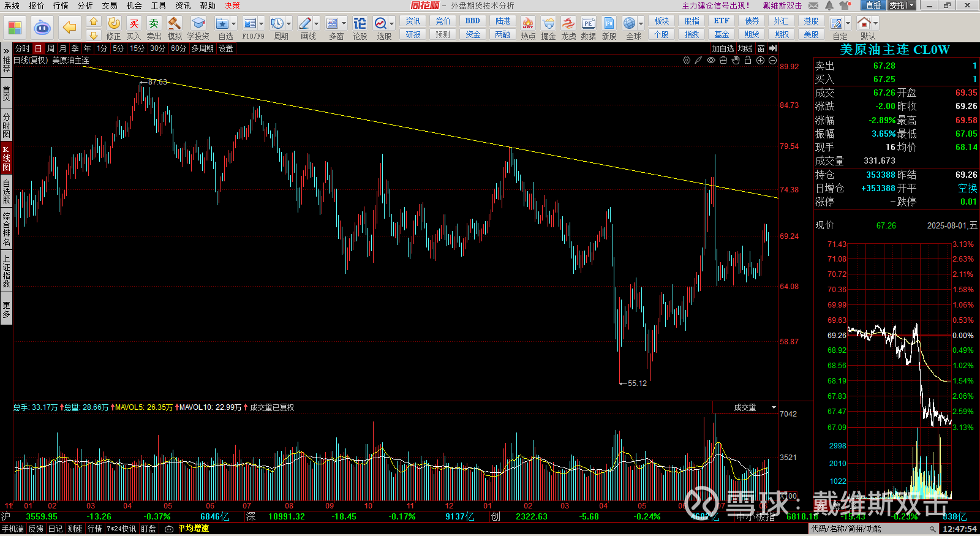Expand the F10/F9 dropdown arrow
Screen dimensions: 980x536
point(262,24)
